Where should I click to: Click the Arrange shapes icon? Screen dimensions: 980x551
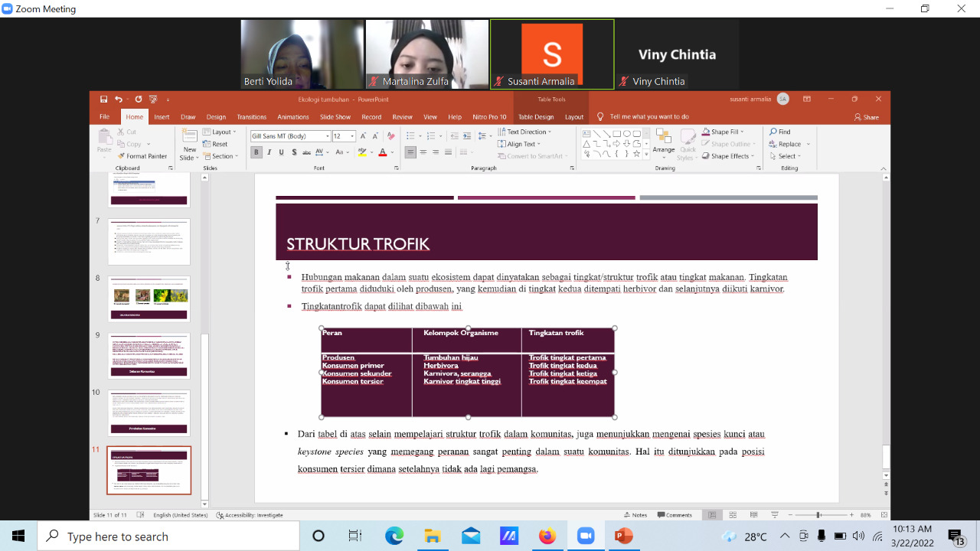[663, 141]
